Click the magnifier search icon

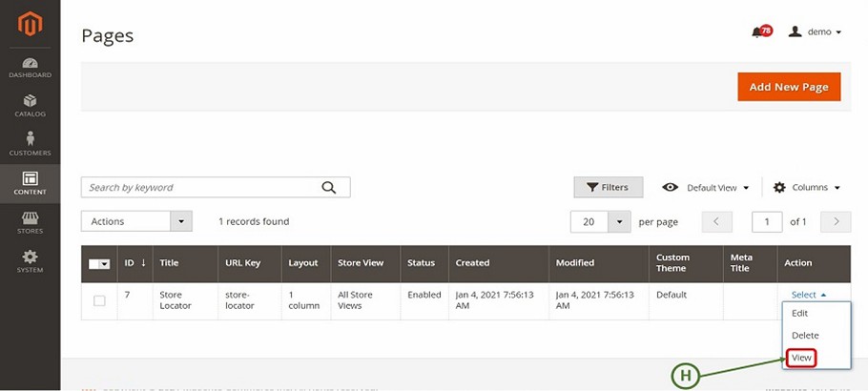coord(329,188)
